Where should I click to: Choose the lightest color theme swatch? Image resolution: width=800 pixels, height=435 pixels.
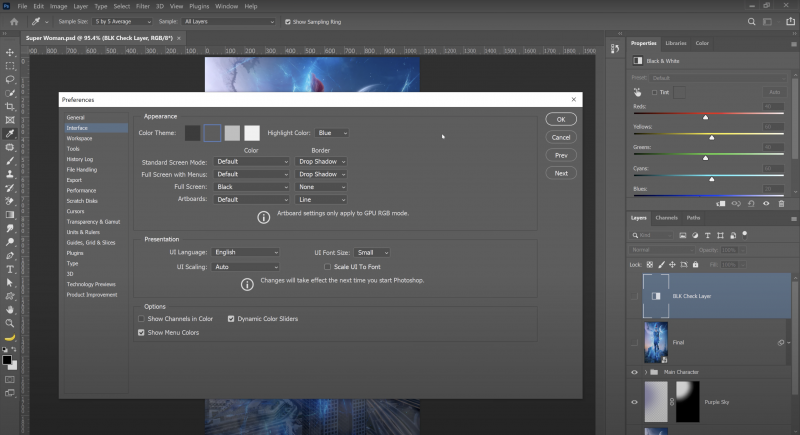coord(252,133)
